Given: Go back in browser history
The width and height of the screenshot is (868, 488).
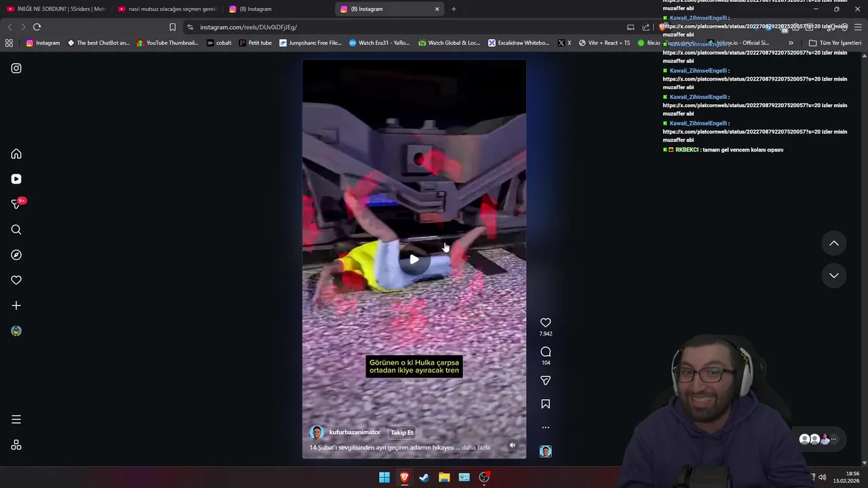Looking at the screenshot, I should click(x=9, y=27).
